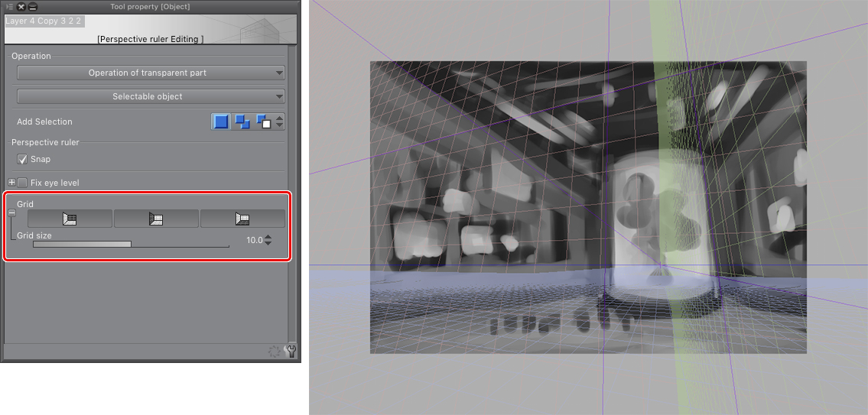Open the Selectable object dropdown
The image size is (868, 415).
pyautogui.click(x=151, y=96)
